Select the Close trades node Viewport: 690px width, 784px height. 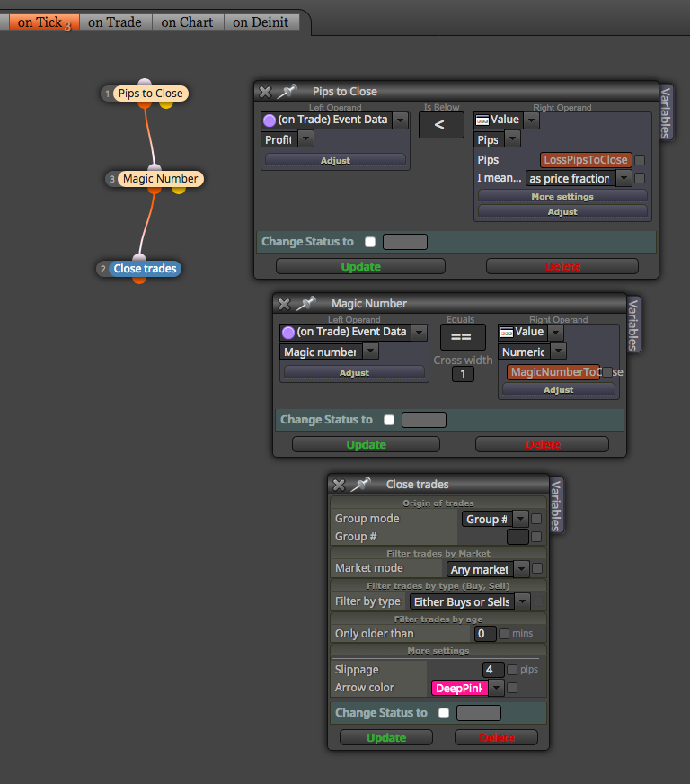pyautogui.click(x=145, y=269)
